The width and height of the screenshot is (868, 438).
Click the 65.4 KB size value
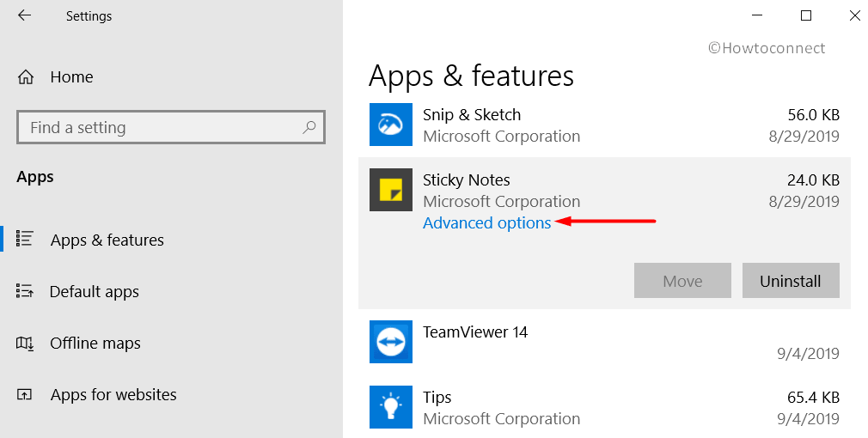coord(813,397)
